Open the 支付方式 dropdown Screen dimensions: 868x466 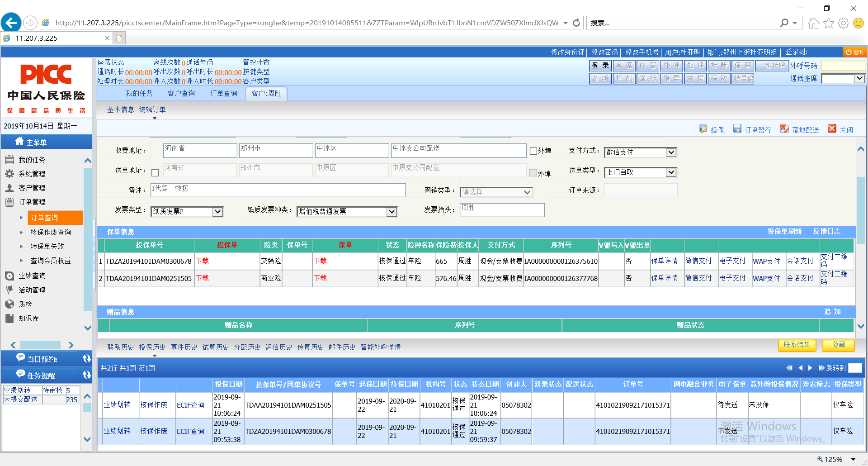tap(671, 152)
